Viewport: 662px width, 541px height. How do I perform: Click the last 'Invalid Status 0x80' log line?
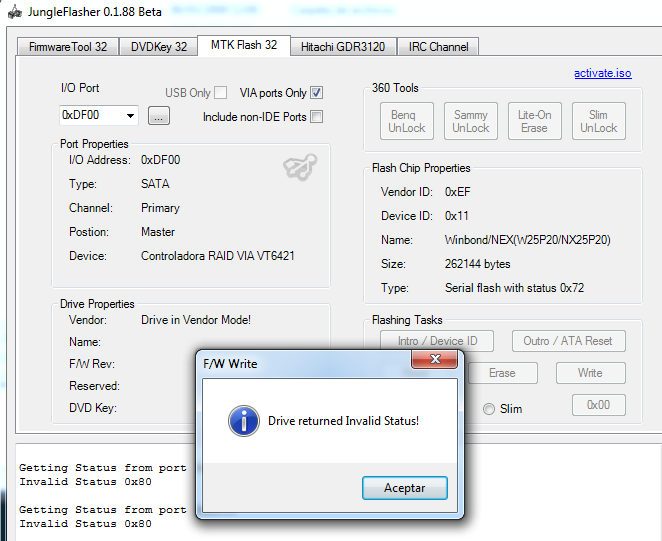85,524
